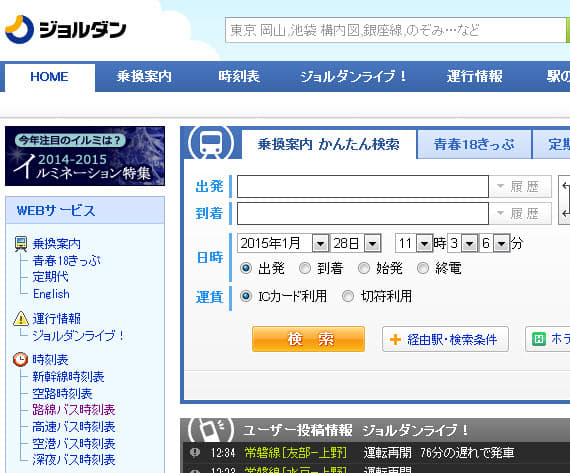The height and width of the screenshot is (473, 570).
Task: Open 空港バス時刻表 link
Action: [x=74, y=444]
